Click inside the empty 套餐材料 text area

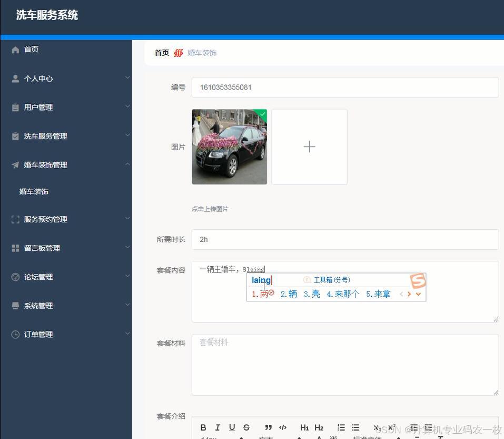pyautogui.click(x=345, y=365)
